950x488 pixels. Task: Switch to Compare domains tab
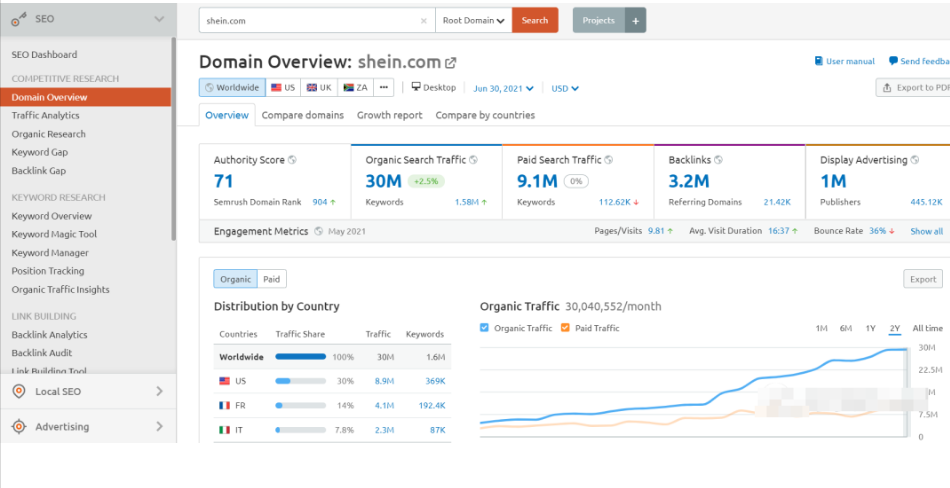pyautogui.click(x=302, y=115)
